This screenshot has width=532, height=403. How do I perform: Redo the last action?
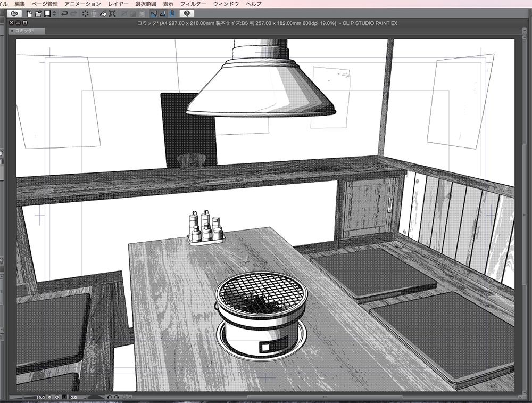73,14
